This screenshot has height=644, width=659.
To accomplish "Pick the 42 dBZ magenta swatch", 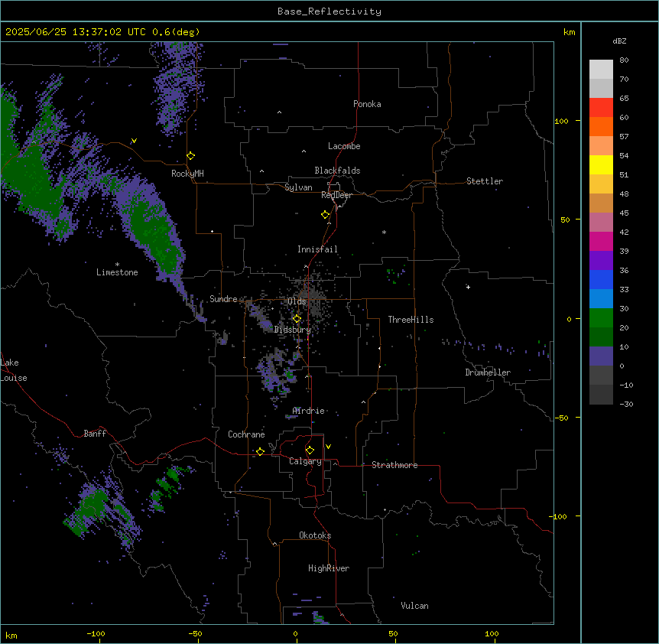I will click(601, 241).
